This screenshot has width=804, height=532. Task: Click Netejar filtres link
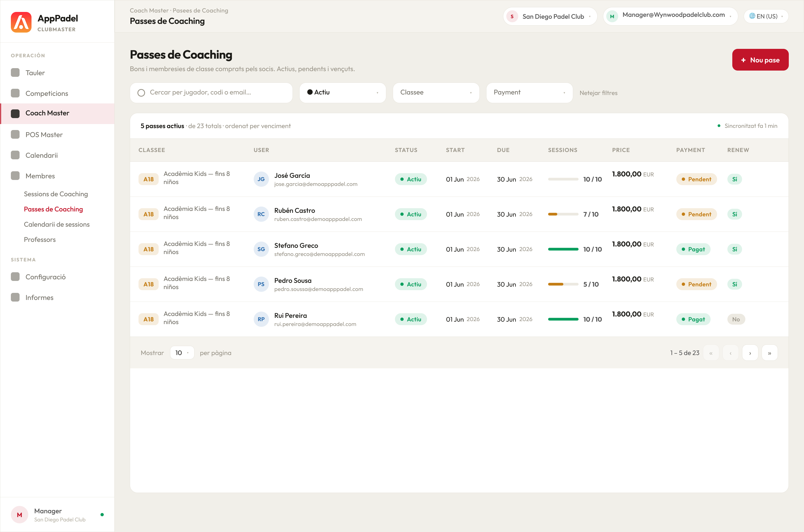(598, 93)
